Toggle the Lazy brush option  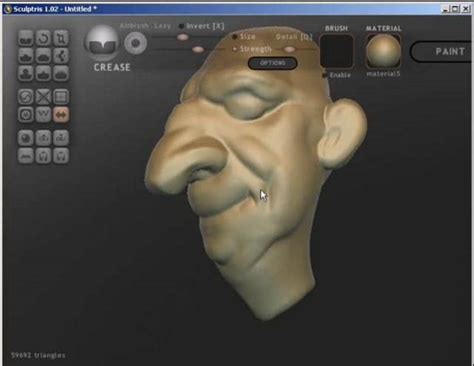click(162, 26)
